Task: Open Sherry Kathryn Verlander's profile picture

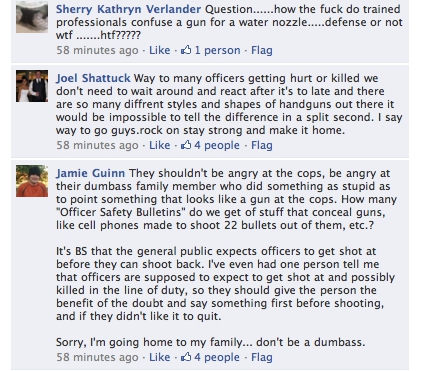Action: point(32,17)
